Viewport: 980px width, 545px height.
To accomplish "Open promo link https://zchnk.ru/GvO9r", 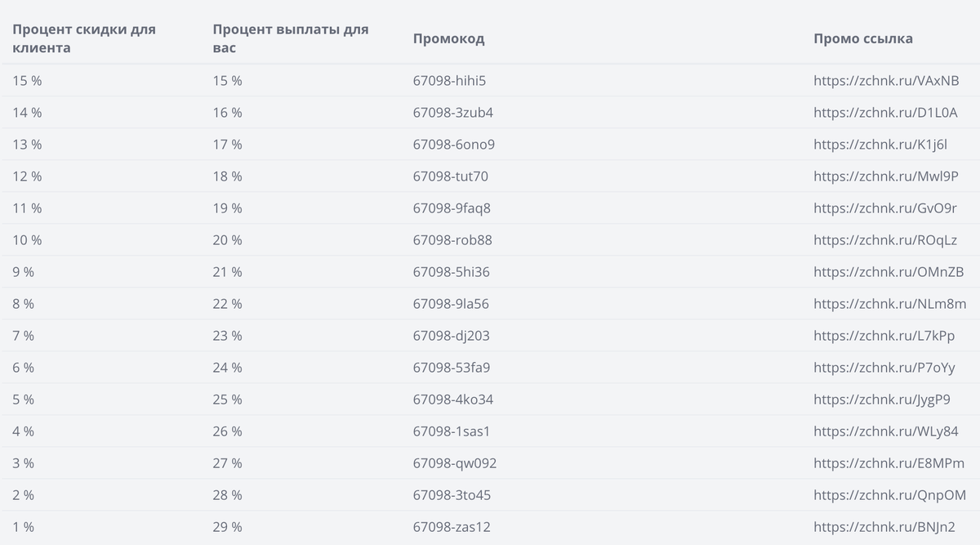I will (x=885, y=208).
